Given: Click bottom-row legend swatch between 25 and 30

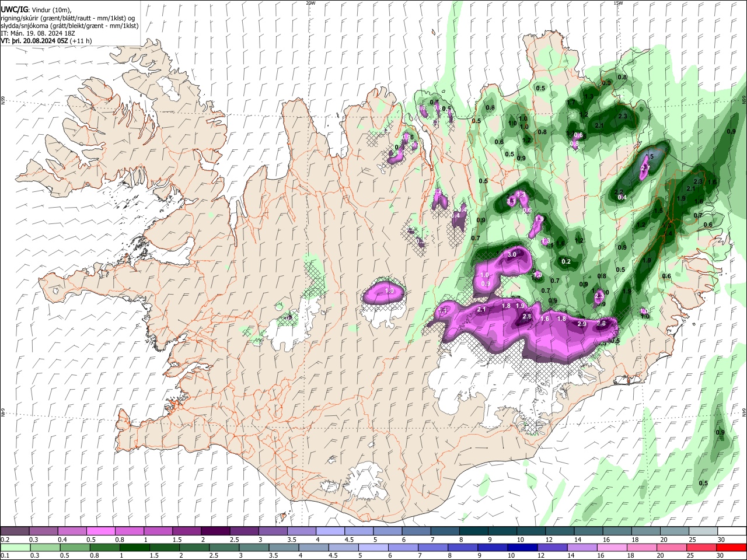Looking at the screenshot, I should 702,547.
